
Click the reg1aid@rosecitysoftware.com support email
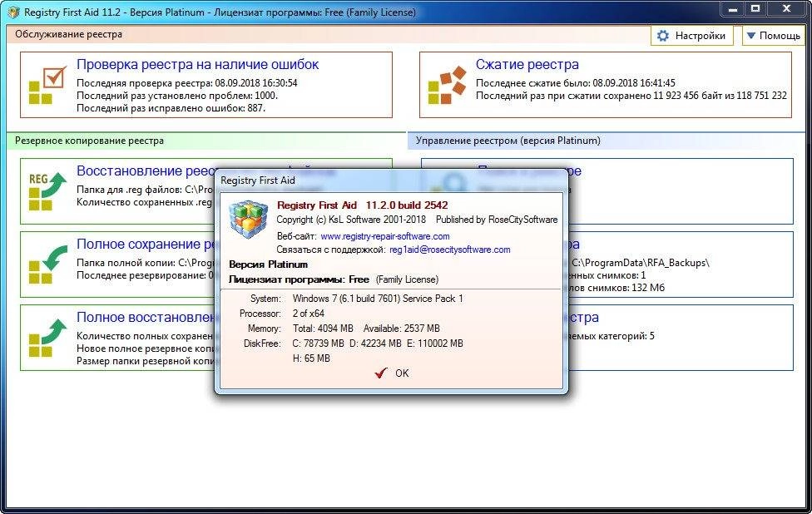(x=449, y=250)
